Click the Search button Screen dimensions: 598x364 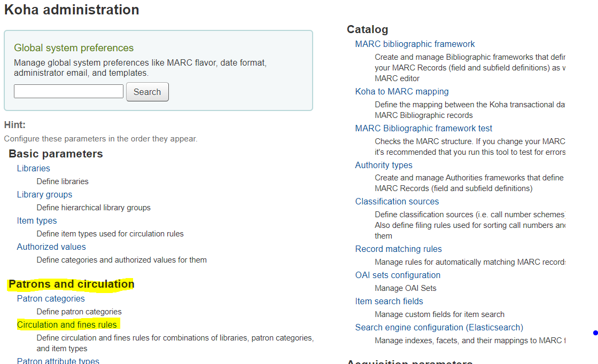147,92
